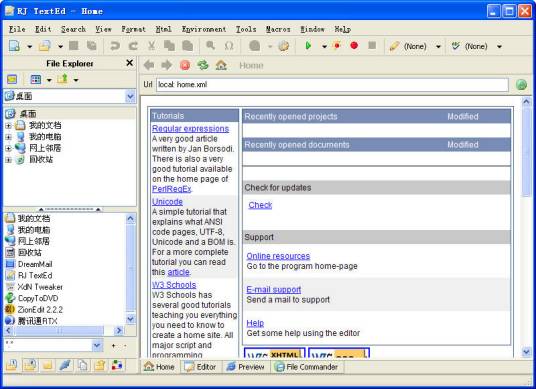Close the File Explorer panel

point(130,63)
